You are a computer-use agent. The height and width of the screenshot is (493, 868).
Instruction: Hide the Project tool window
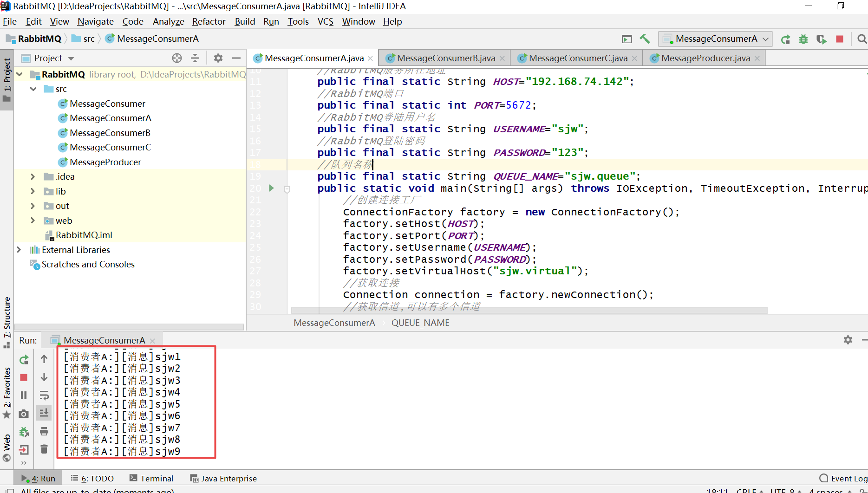[x=236, y=58]
